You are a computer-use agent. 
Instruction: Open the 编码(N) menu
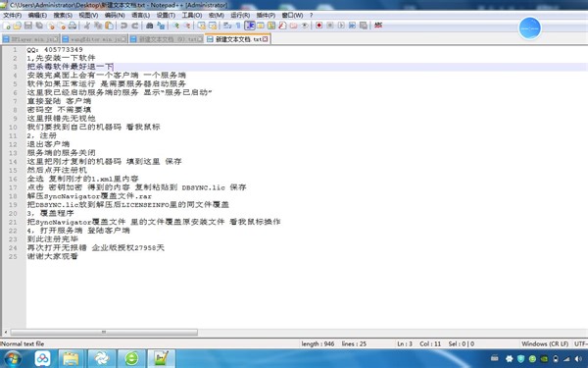(x=115, y=15)
